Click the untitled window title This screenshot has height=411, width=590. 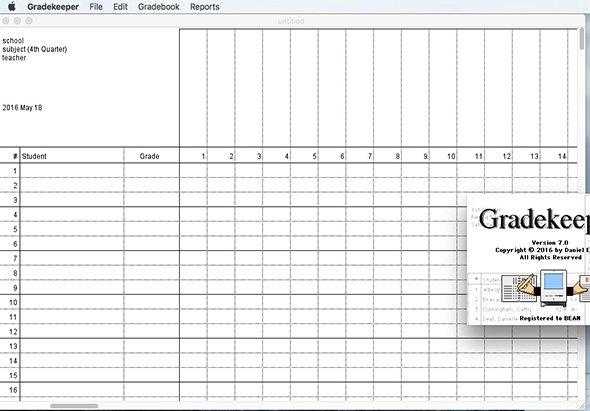point(291,21)
